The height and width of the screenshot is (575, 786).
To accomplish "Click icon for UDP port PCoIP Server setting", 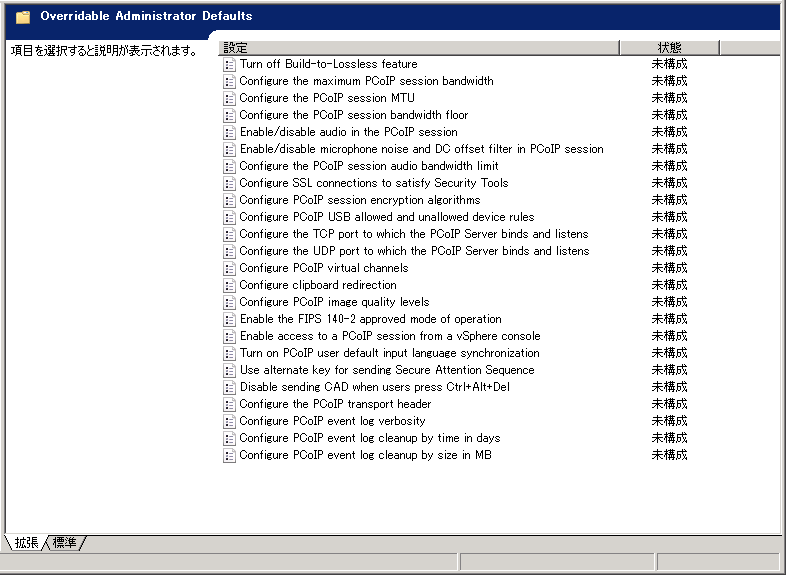I will (229, 252).
